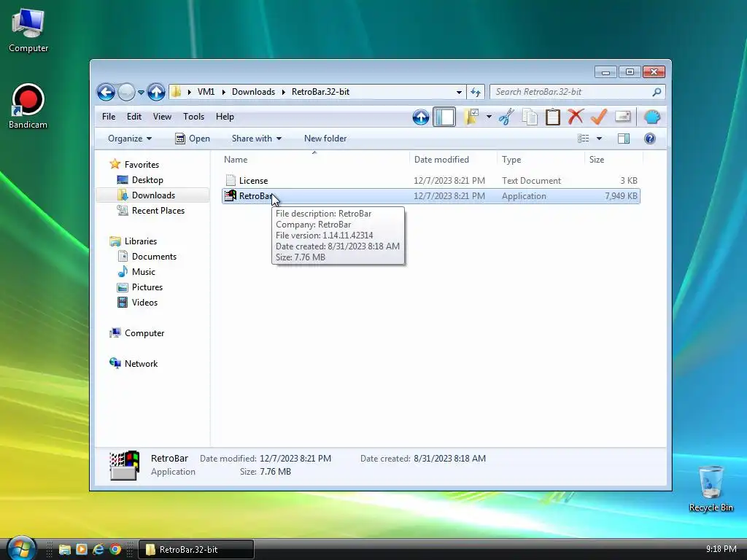
Task: Click New folder button
Action: (x=325, y=139)
